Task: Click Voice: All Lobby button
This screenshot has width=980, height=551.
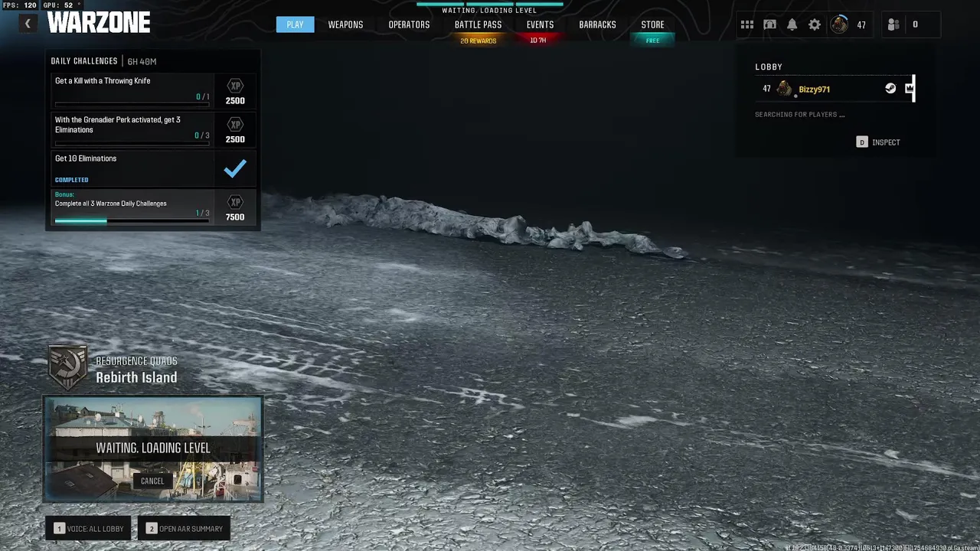Action: [x=89, y=528]
